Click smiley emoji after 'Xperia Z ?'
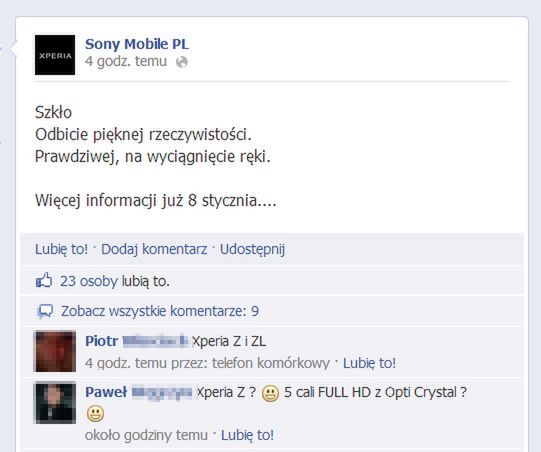 click(270, 394)
